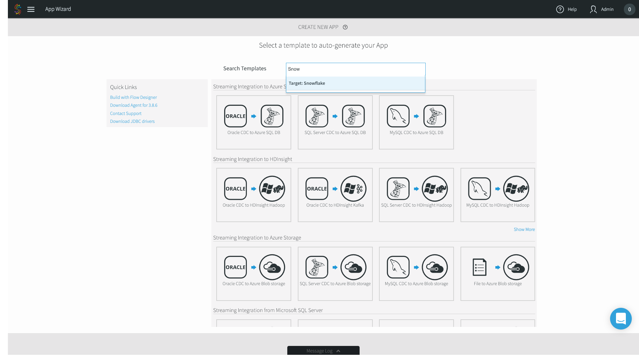639x364 pixels.
Task: Select SQL Server CDC to Azure SQL DB template
Action: [335, 122]
